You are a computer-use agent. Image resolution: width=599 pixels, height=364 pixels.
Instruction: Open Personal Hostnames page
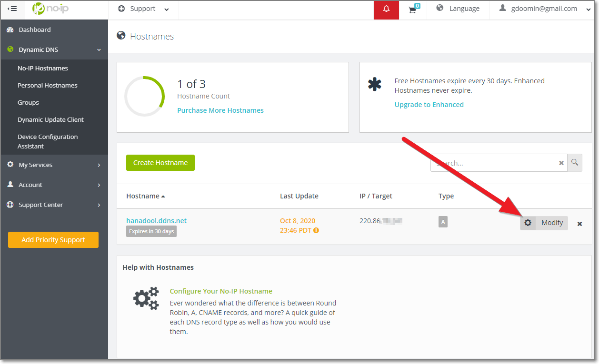(x=48, y=85)
